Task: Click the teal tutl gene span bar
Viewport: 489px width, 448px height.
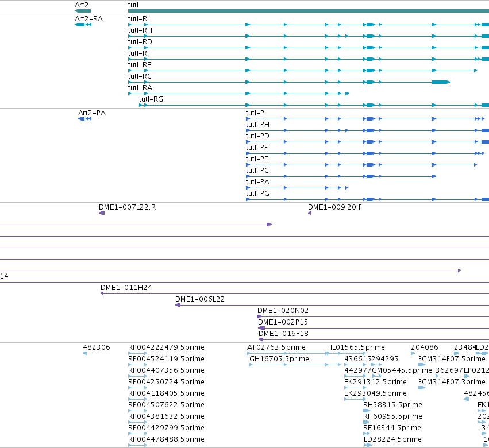Action: (309, 11)
